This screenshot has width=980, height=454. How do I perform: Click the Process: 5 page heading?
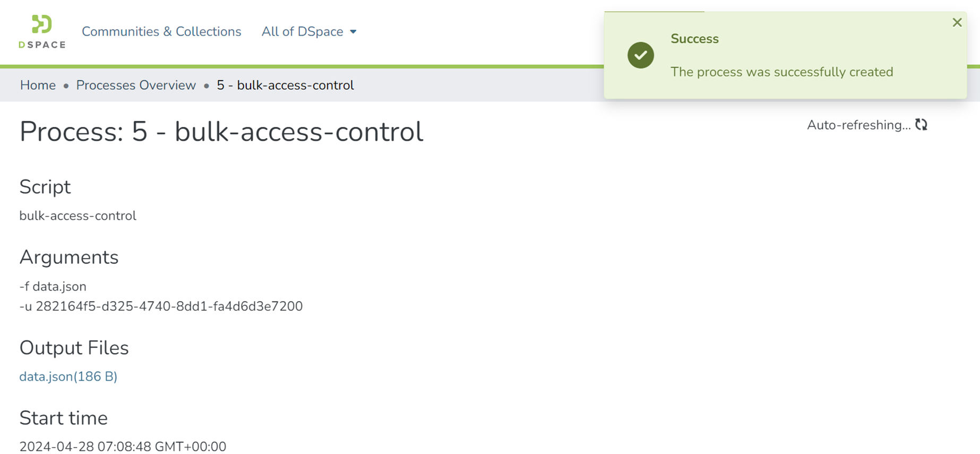[221, 132]
